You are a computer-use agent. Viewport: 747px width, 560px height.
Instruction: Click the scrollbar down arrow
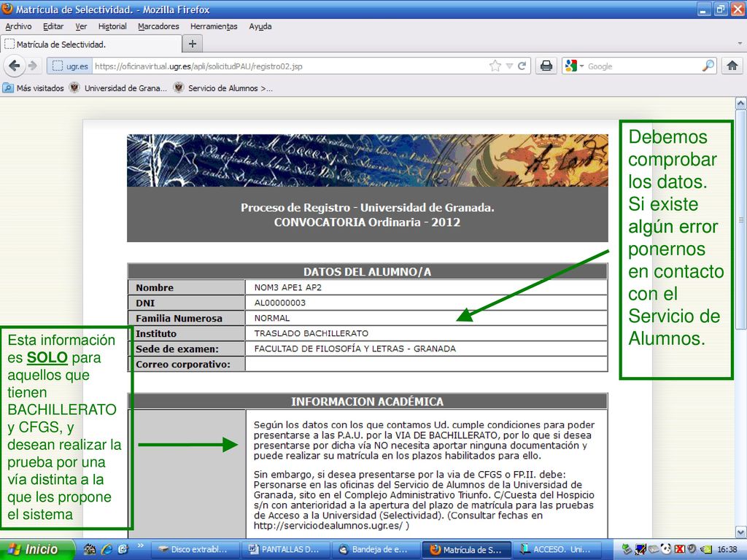(740, 532)
